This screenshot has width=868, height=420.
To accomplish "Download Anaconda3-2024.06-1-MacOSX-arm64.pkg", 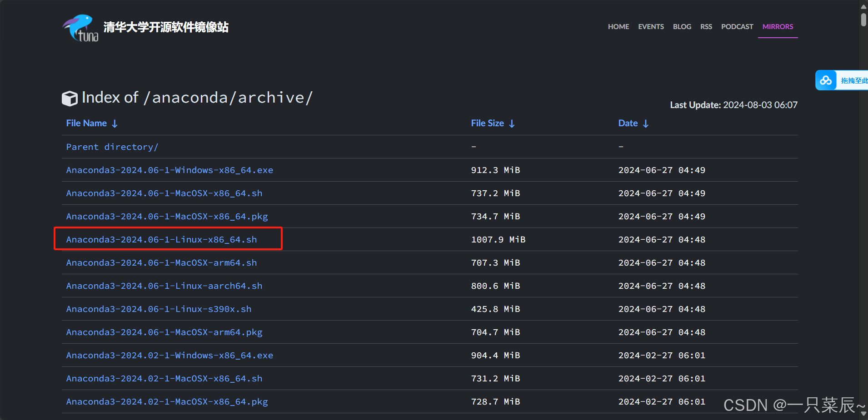I will point(164,332).
